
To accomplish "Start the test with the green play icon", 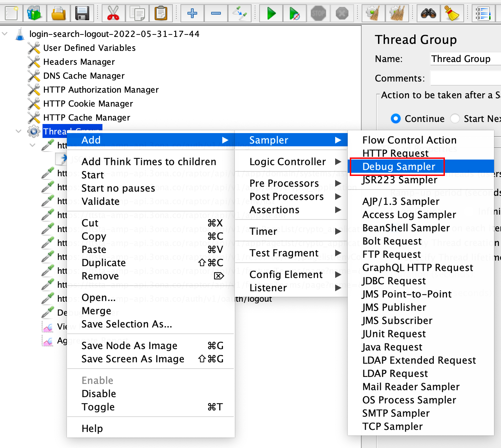I will pyautogui.click(x=271, y=13).
